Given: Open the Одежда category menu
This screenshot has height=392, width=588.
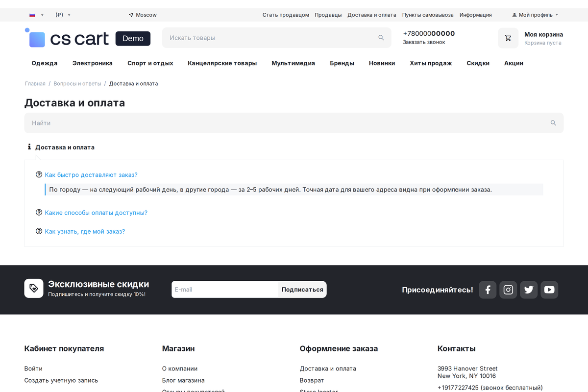Looking at the screenshot, I should point(45,63).
